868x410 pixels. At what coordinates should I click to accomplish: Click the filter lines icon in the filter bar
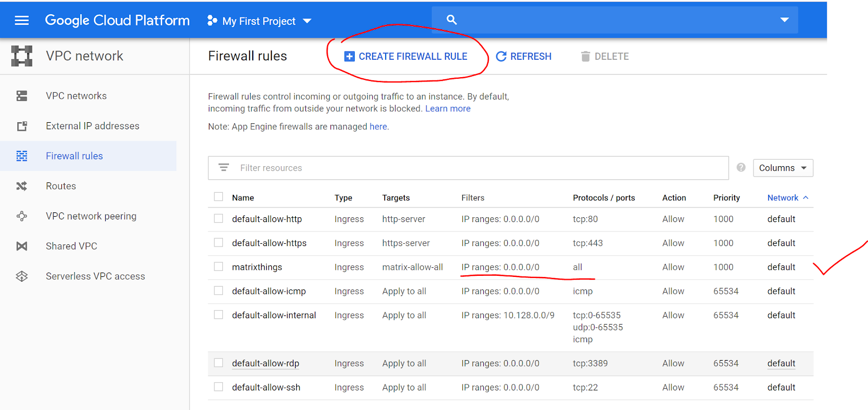click(224, 168)
